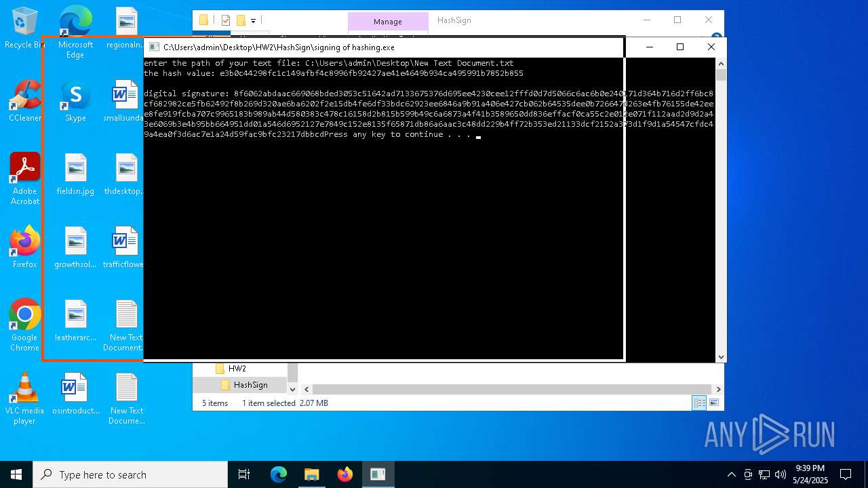Viewport: 868px width, 488px height.
Task: Select the CCleaner desktop shortcut
Action: (24, 102)
